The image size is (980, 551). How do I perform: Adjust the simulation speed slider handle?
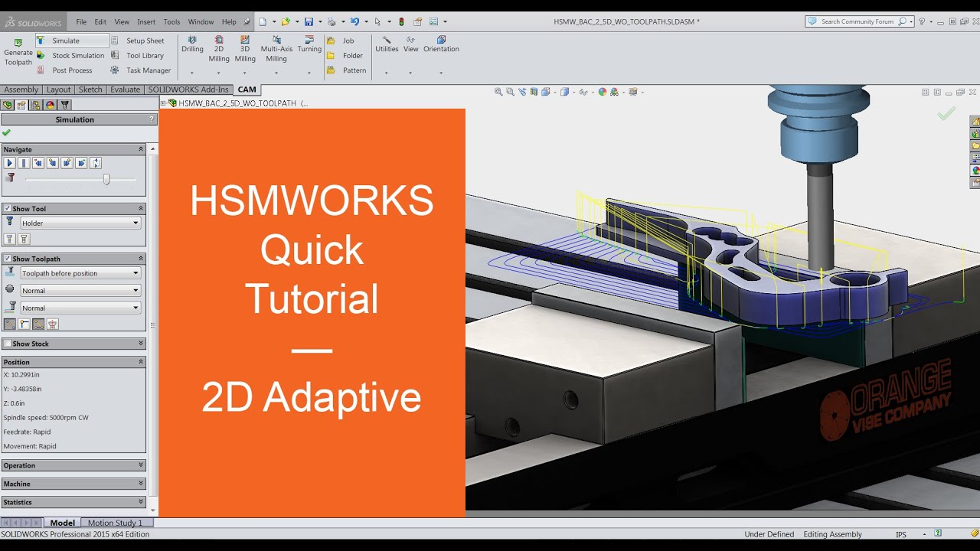(106, 179)
